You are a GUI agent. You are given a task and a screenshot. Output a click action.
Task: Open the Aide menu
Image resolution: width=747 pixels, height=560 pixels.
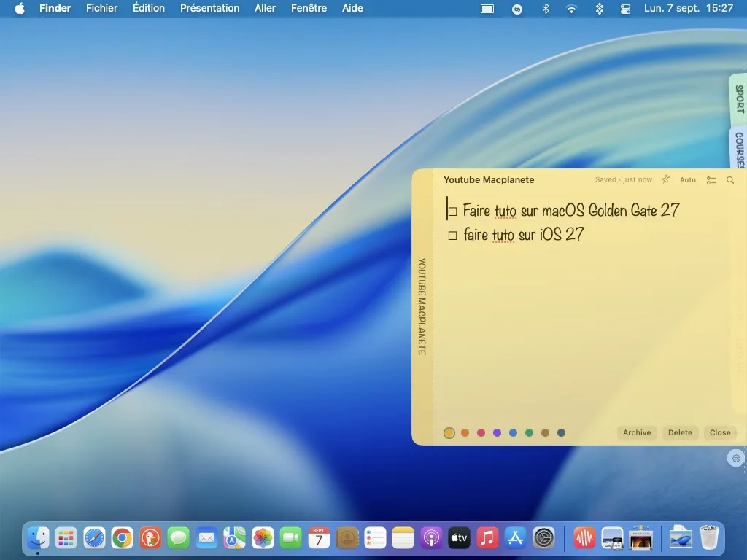click(x=352, y=8)
